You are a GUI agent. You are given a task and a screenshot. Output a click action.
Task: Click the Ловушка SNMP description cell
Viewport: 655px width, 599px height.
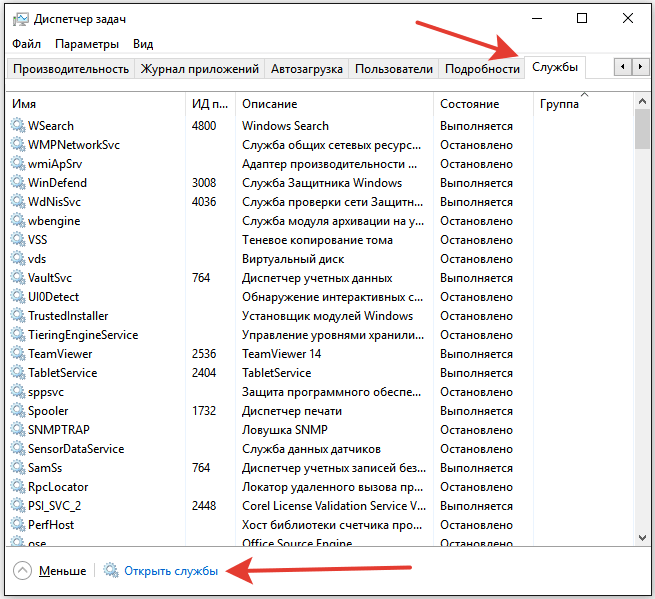285,429
